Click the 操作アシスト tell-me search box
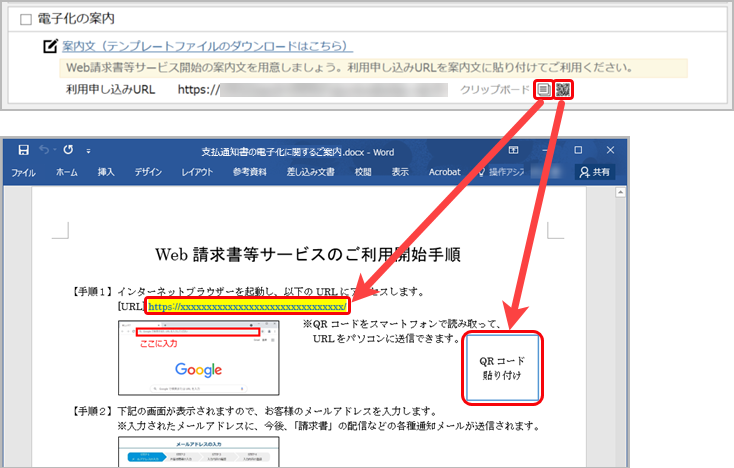The height and width of the screenshot is (468, 734). pyautogui.click(x=502, y=172)
